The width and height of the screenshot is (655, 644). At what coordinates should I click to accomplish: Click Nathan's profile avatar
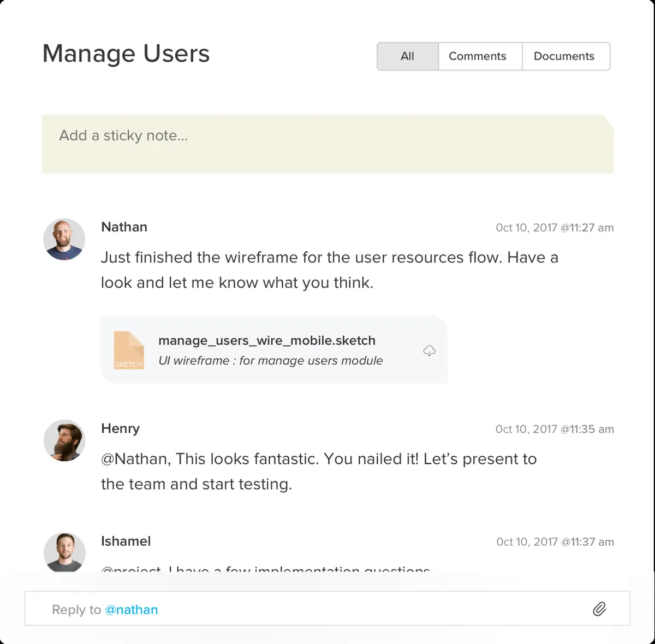point(64,240)
